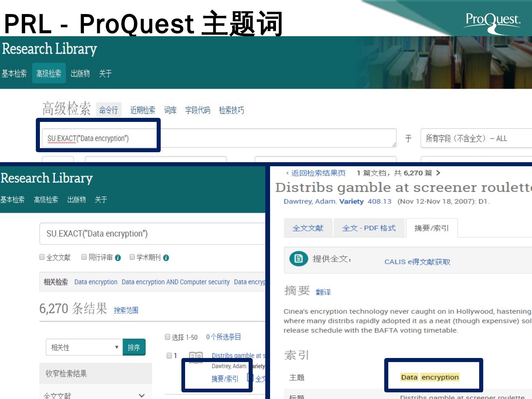This screenshot has height=399, width=532.
Task: Click author link 'Dawtrey, Adam' on the document page
Action: (x=310, y=201)
